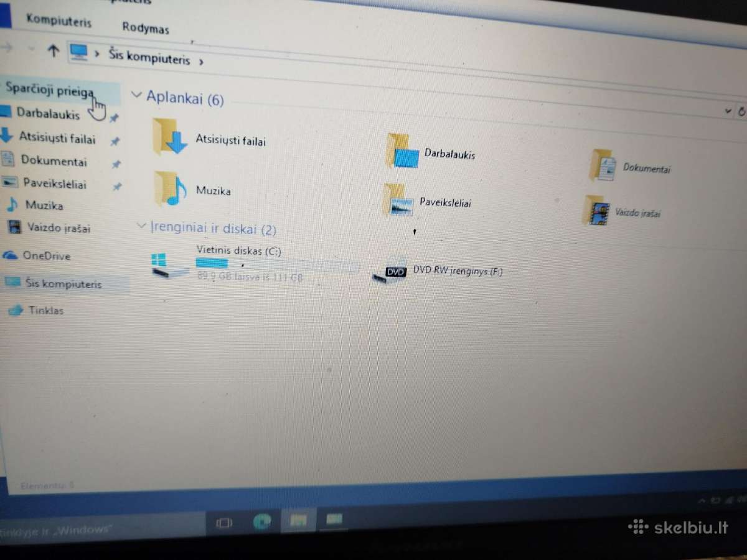
Task: Switch to the Rodymas ribbon tab
Action: (x=146, y=27)
